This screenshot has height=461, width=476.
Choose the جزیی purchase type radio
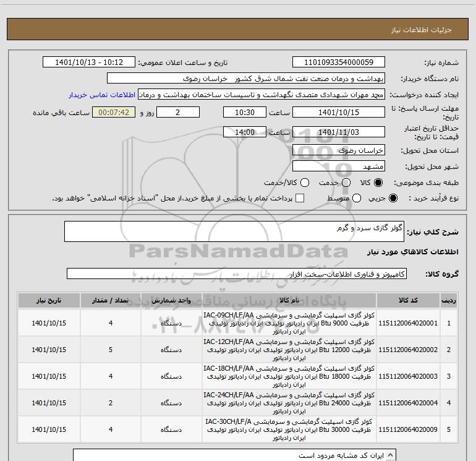click(393, 198)
